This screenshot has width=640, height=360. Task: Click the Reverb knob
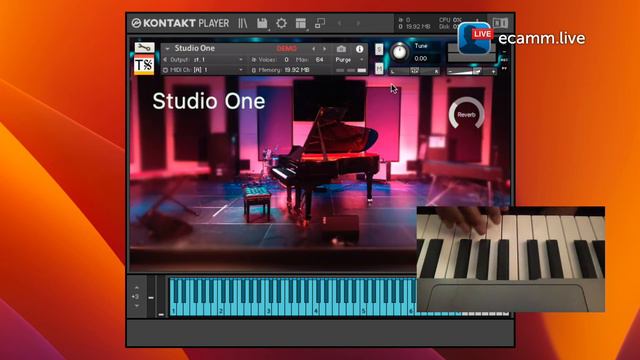(x=467, y=115)
